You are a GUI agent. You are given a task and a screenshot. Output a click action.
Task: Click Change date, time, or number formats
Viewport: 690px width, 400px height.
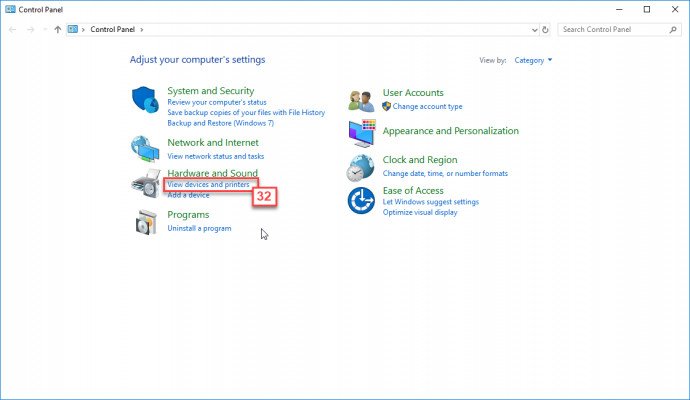pyautogui.click(x=445, y=173)
